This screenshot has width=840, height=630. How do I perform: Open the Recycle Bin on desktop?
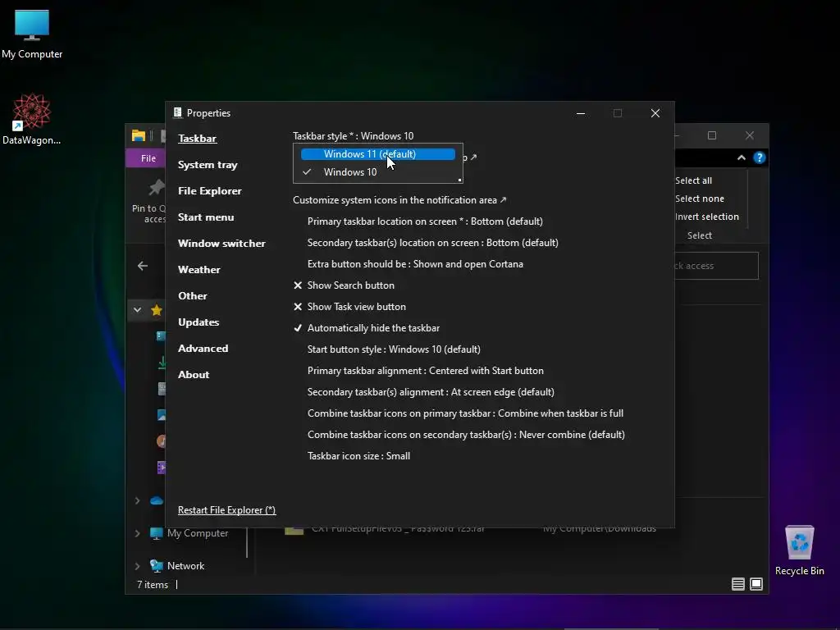pyautogui.click(x=799, y=550)
